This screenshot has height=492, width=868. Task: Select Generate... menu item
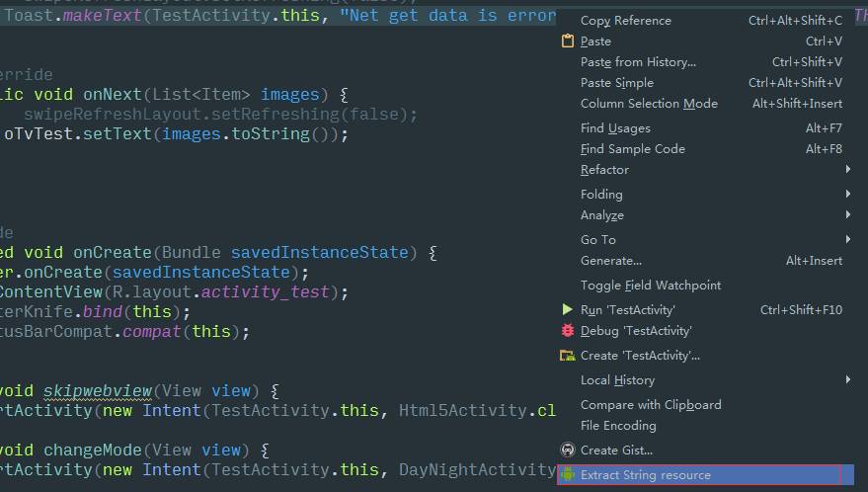point(705,261)
